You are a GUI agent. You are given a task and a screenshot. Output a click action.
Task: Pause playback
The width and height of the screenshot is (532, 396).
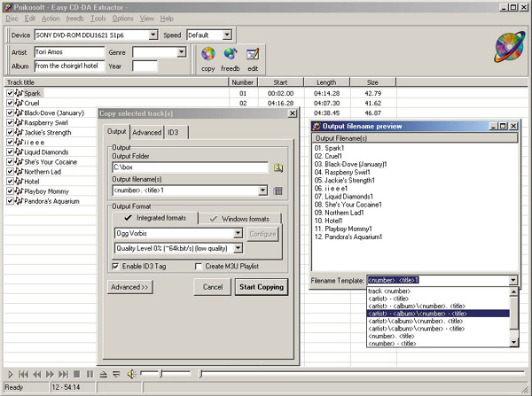click(90, 374)
